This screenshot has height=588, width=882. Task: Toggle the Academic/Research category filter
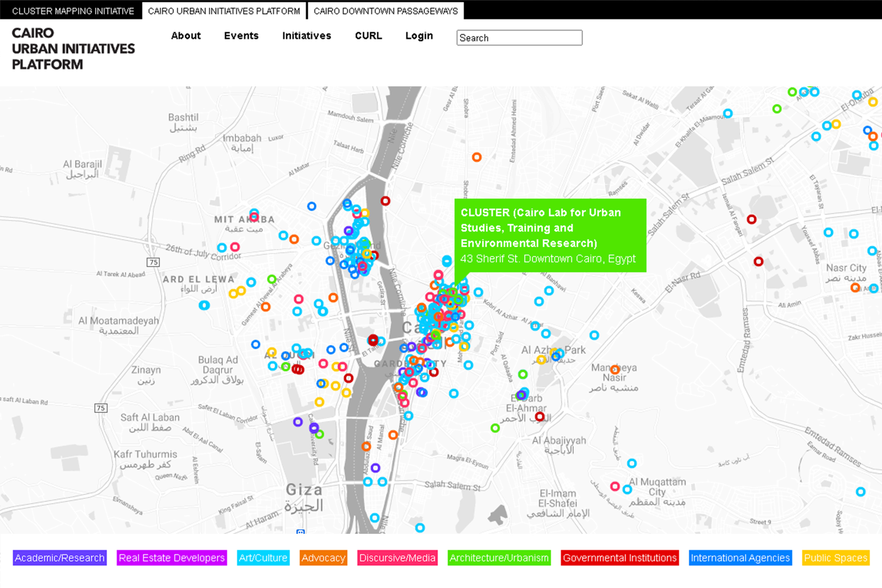coord(59,558)
